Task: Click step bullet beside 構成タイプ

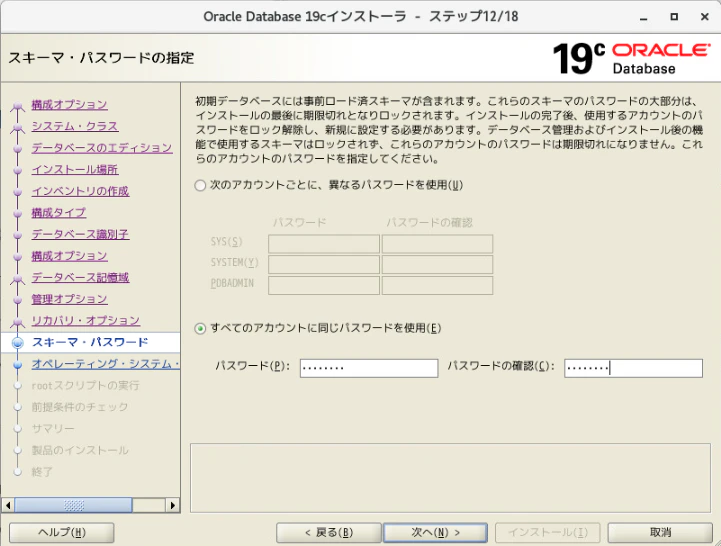Action: click(x=17, y=213)
